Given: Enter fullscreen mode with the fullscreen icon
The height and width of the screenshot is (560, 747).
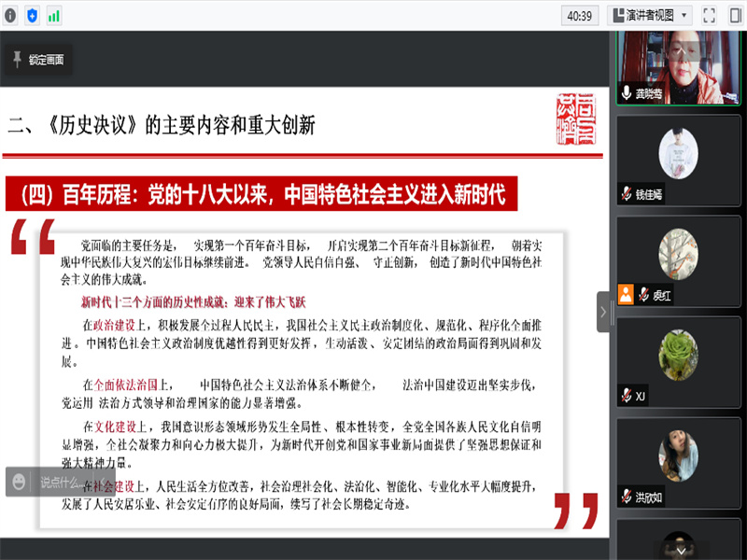Looking at the screenshot, I should [709, 15].
